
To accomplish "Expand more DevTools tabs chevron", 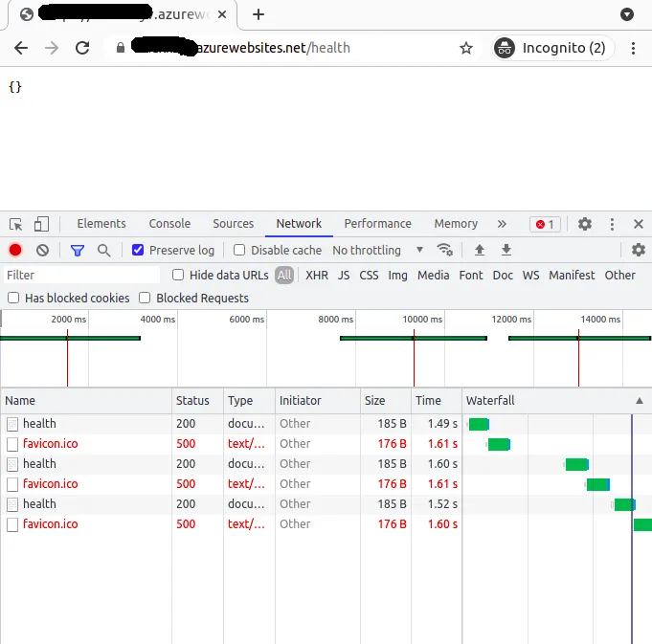I will pyautogui.click(x=502, y=224).
